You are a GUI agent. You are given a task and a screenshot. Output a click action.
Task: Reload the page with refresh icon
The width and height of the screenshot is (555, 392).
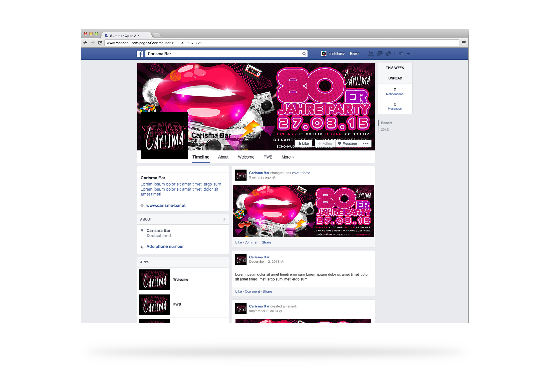(100, 43)
